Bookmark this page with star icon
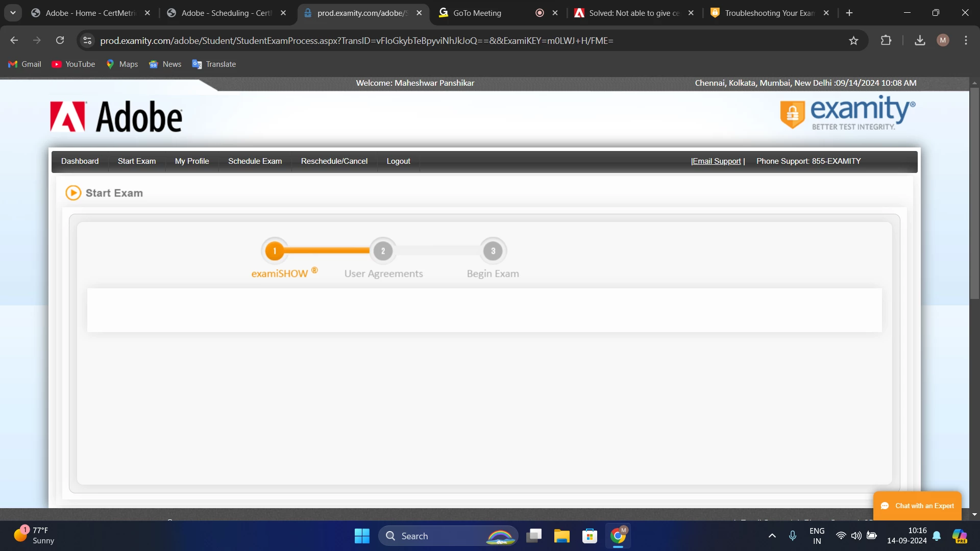The height and width of the screenshot is (551, 980). coord(853,40)
